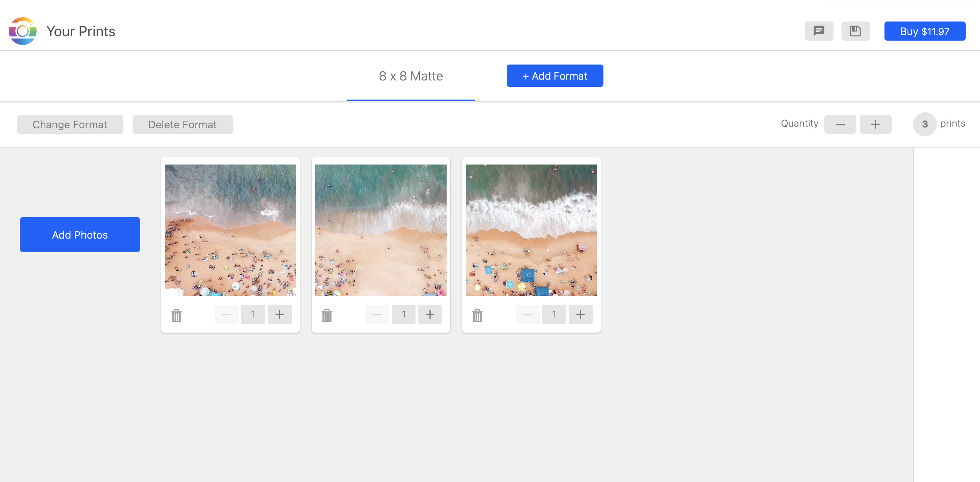This screenshot has height=482, width=980.
Task: Select the 8 x 8 Matte tab
Action: pyautogui.click(x=411, y=76)
